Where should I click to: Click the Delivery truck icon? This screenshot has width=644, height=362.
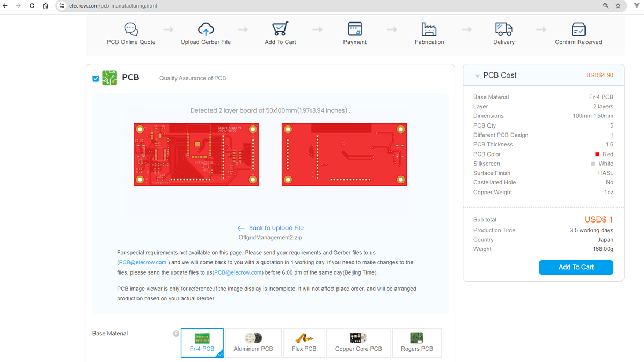pyautogui.click(x=503, y=29)
